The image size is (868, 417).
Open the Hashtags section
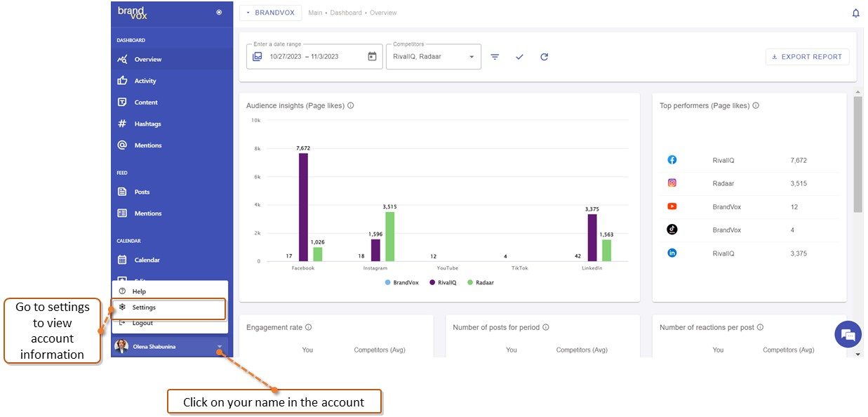click(171, 124)
